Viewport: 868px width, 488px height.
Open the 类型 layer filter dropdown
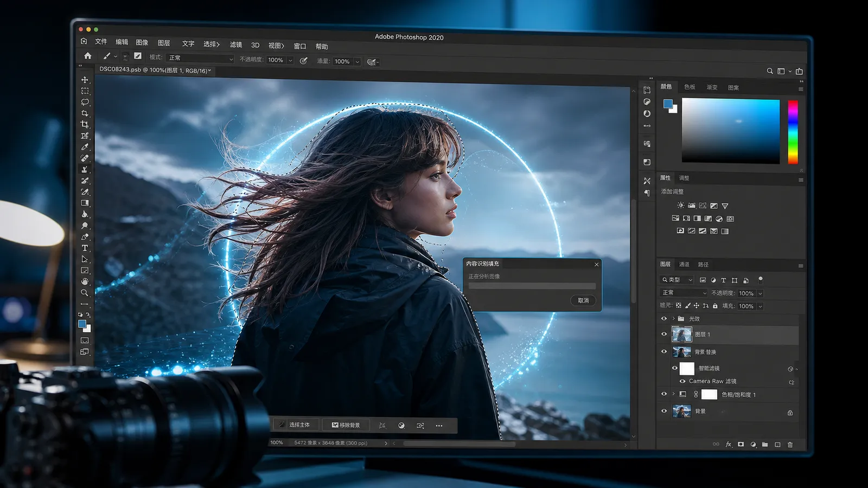click(677, 280)
